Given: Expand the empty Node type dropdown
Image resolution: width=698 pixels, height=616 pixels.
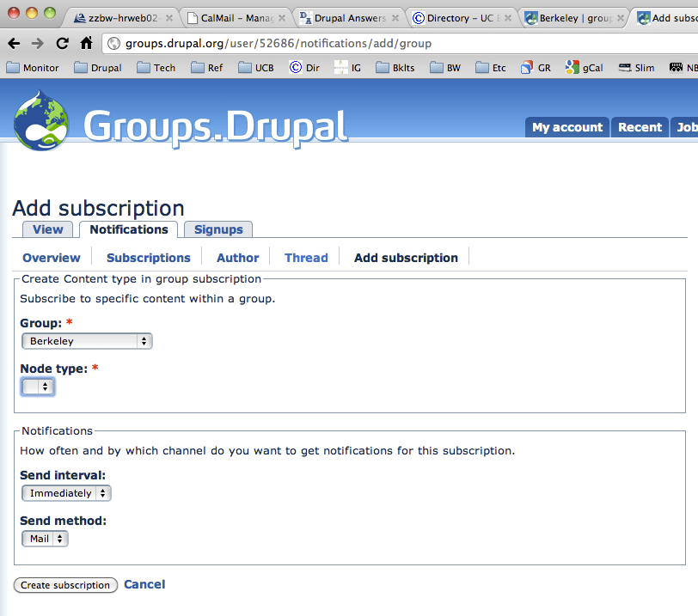Looking at the screenshot, I should click(x=38, y=387).
